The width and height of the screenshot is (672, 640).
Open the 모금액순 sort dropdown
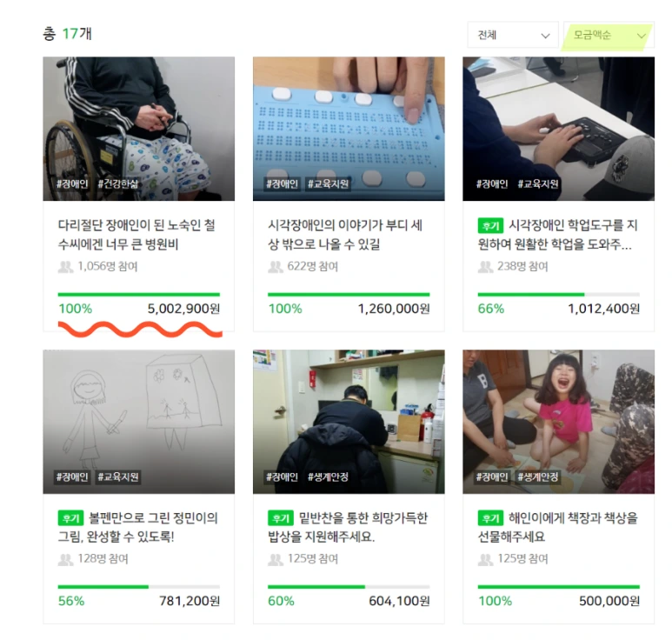(x=609, y=35)
